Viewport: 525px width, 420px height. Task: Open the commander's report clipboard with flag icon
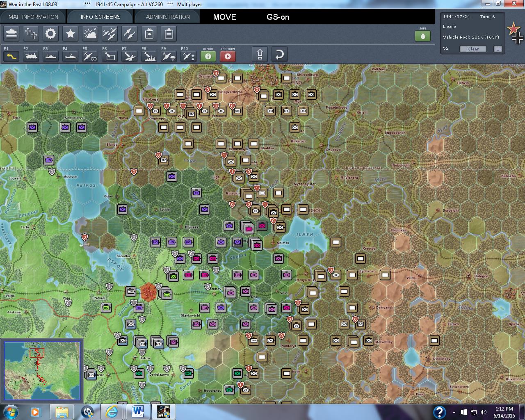point(149,34)
